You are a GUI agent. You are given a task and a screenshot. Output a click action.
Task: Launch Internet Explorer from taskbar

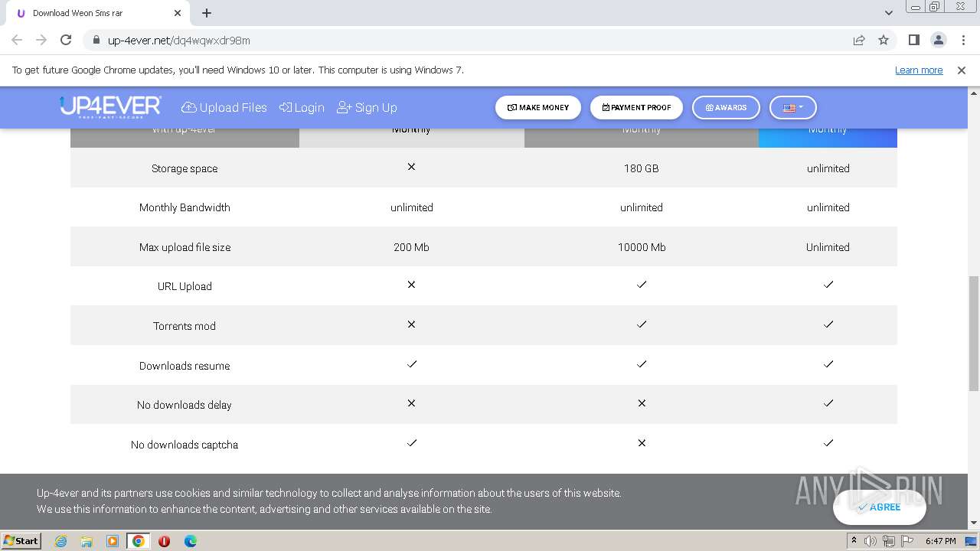pos(60,541)
